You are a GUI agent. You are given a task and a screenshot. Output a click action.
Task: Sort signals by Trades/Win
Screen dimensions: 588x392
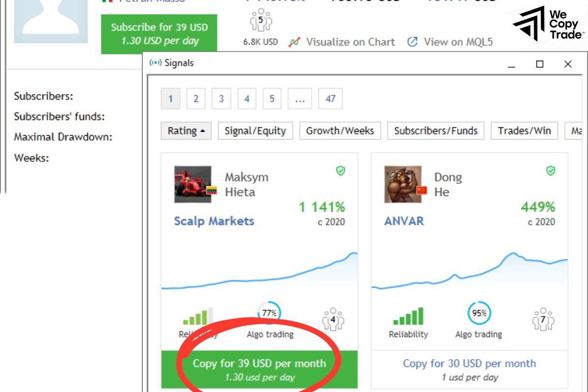coord(524,131)
